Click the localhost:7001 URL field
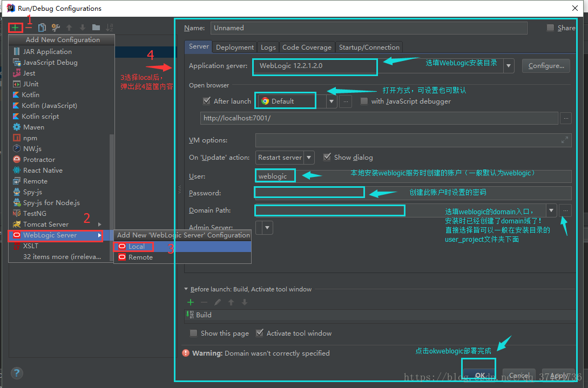The width and height of the screenshot is (588, 388). click(x=379, y=118)
